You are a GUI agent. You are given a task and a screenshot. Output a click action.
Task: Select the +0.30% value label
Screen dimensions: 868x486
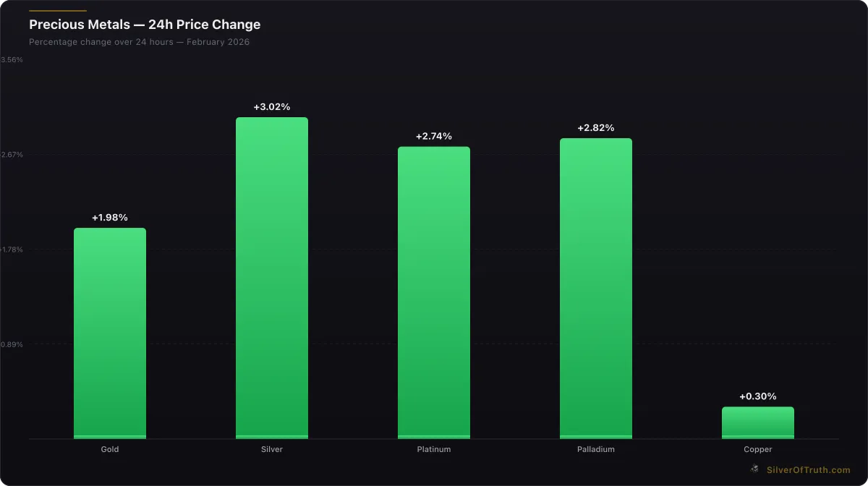pyautogui.click(x=758, y=396)
